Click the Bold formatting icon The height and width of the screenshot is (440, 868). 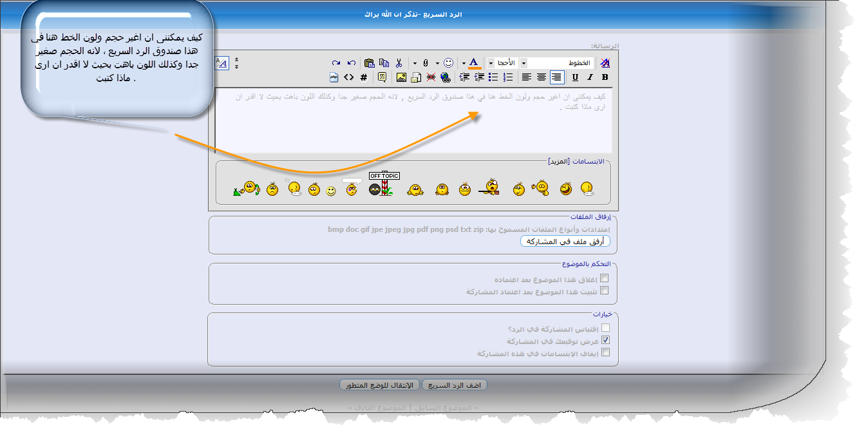click(605, 77)
